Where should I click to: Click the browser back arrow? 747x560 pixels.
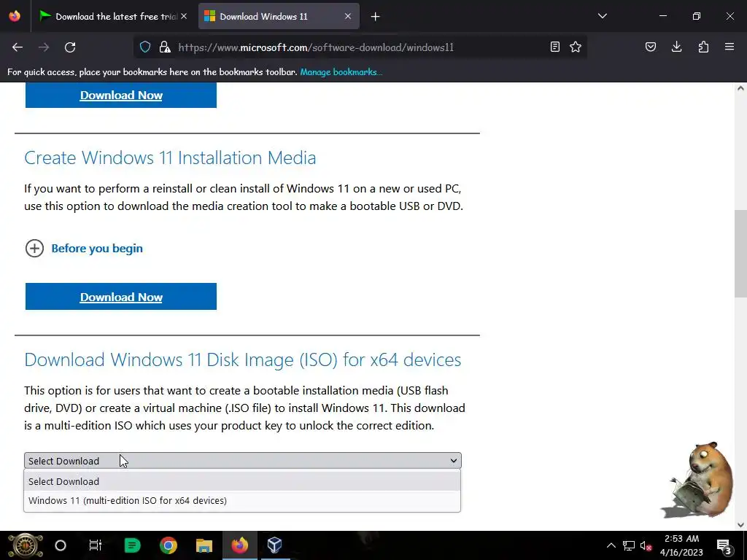coord(18,47)
